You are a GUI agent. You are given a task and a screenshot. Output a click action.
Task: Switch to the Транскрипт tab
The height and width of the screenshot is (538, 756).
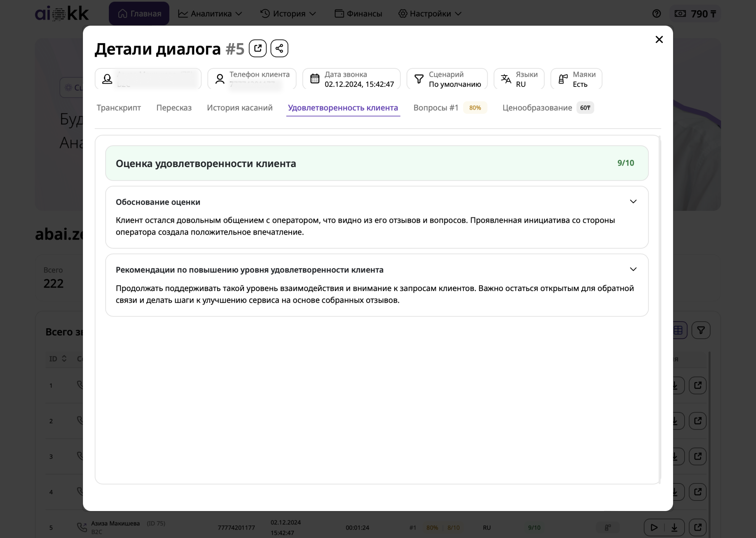pos(119,108)
